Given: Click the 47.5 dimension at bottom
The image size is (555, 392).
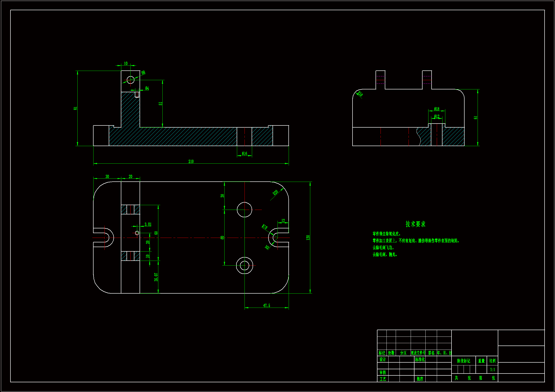Looking at the screenshot, I should tap(266, 305).
